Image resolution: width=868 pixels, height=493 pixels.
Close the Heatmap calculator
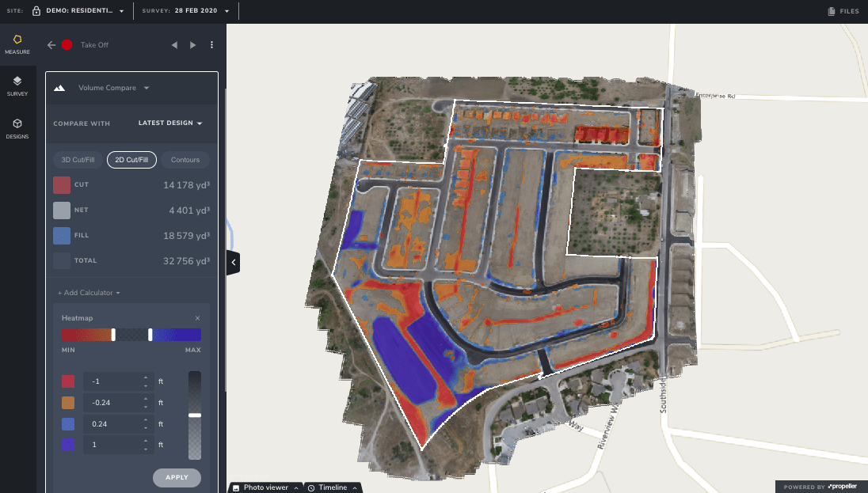click(x=198, y=318)
